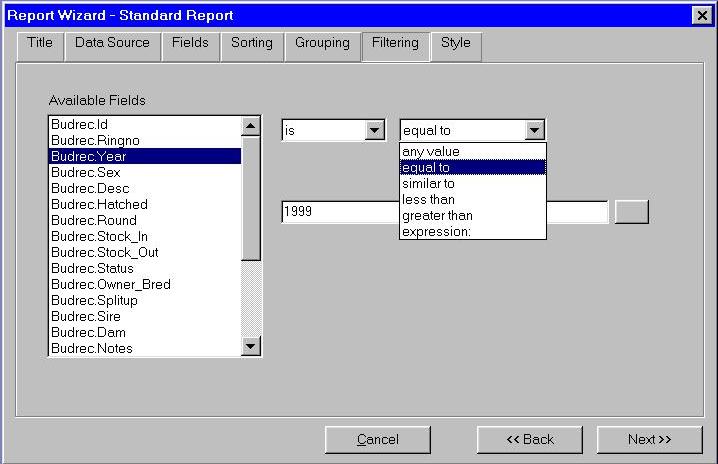718x464 pixels.
Task: Select 'less than' comparison option
Action: click(473, 200)
